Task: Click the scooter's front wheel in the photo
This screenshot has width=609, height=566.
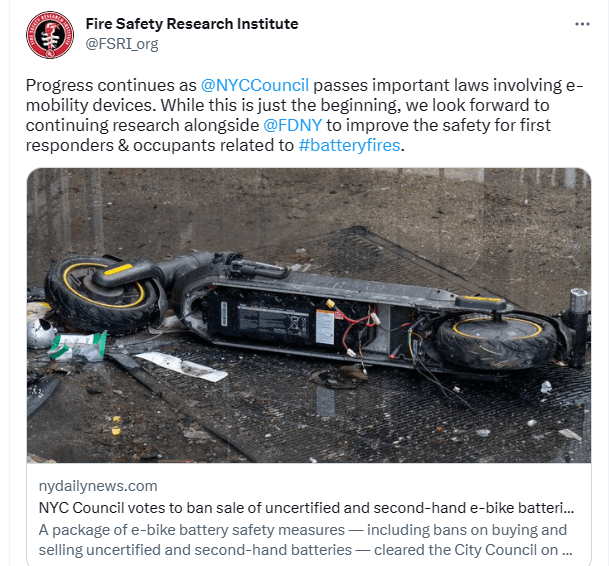Action: (x=103, y=294)
